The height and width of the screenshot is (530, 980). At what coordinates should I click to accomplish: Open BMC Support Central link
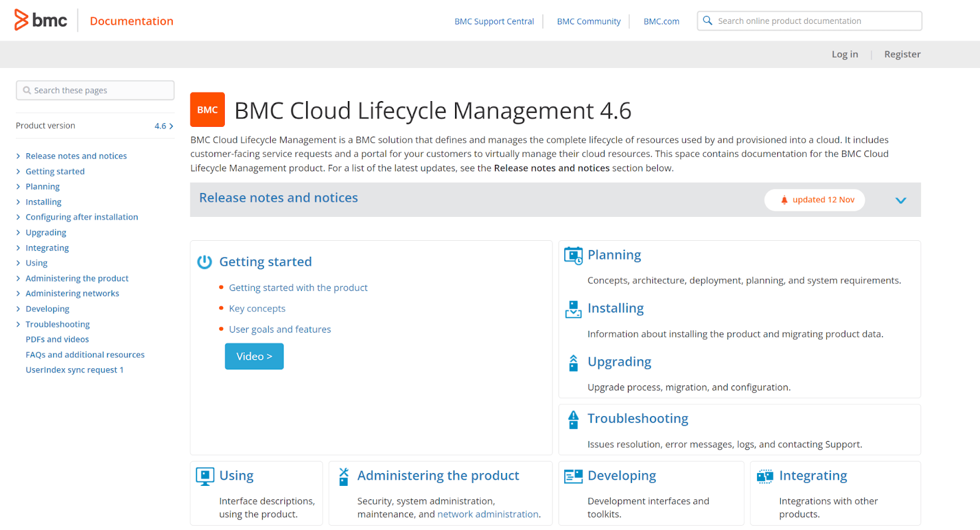click(x=494, y=21)
